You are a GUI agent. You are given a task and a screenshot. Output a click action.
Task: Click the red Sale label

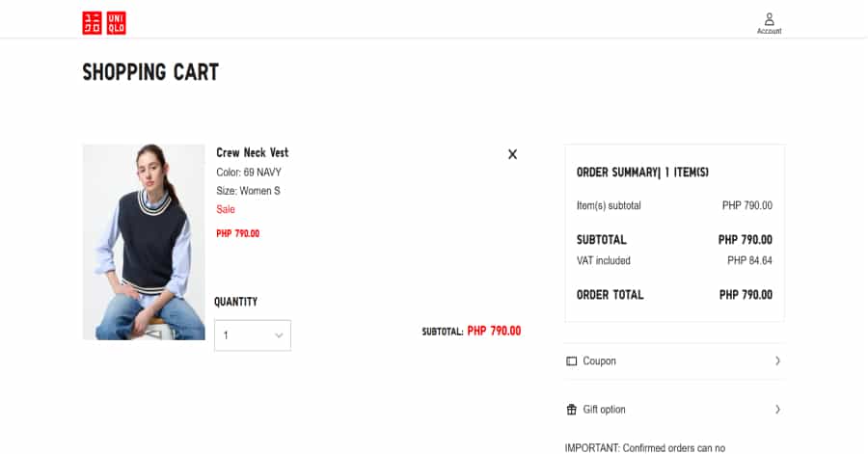[x=226, y=209]
